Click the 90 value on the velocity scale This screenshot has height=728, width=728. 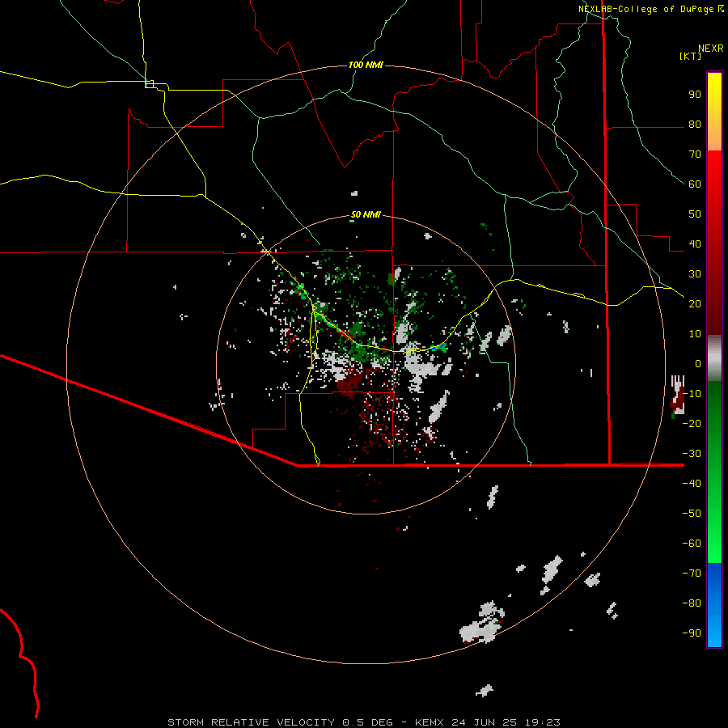click(x=695, y=95)
